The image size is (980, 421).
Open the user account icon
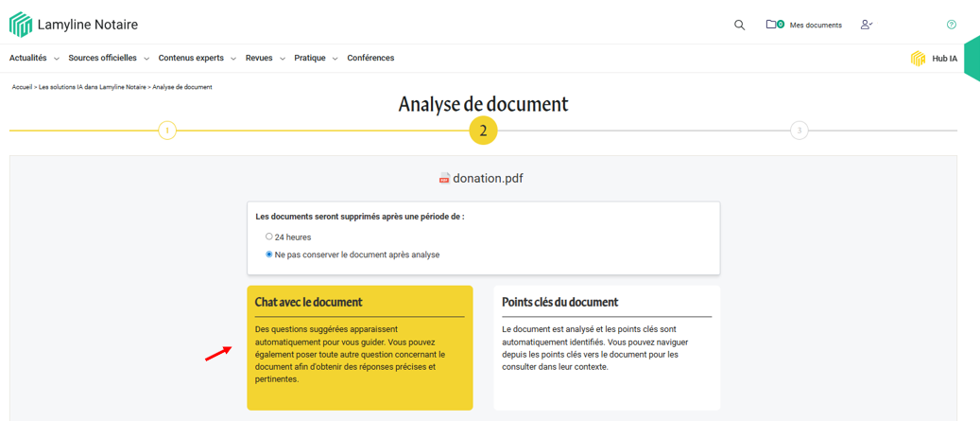867,25
